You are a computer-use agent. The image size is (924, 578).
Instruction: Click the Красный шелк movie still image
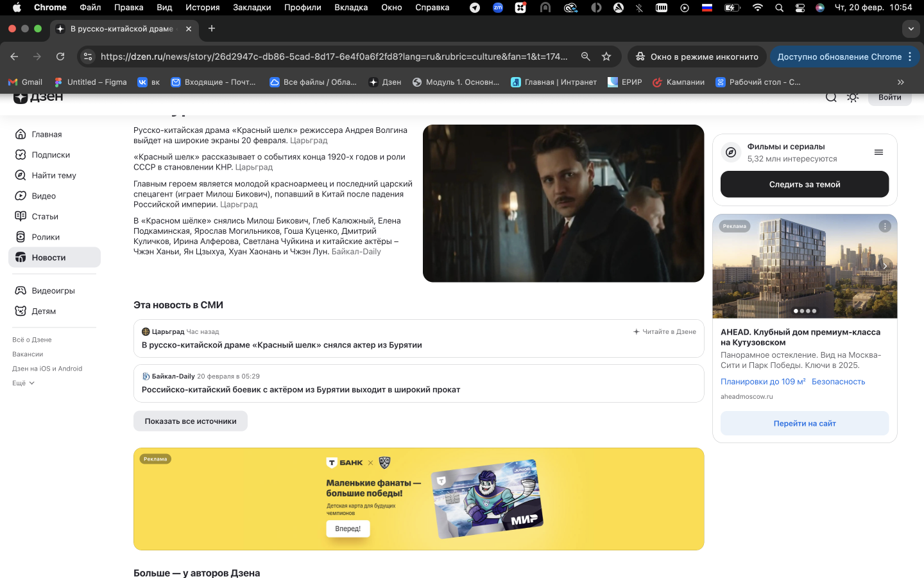pos(563,204)
